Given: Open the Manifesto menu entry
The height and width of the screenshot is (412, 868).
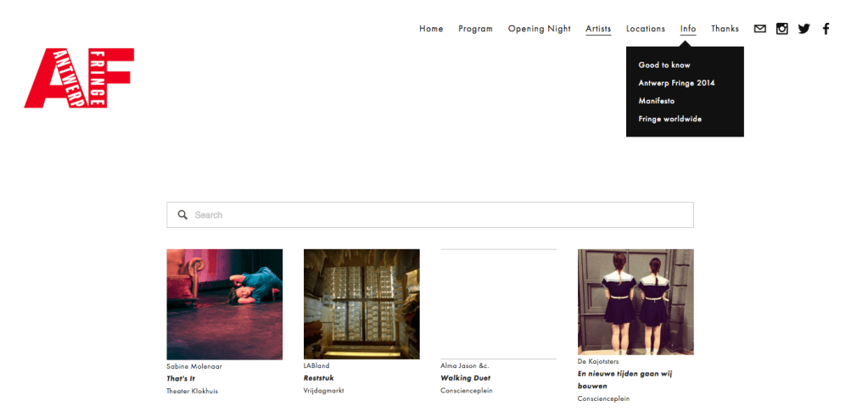Looking at the screenshot, I should click(657, 101).
